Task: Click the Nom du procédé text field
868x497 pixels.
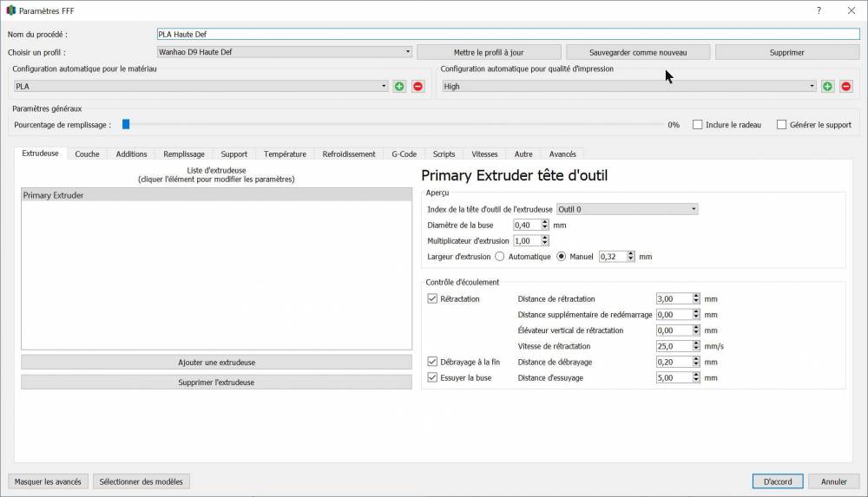Action: tap(508, 35)
